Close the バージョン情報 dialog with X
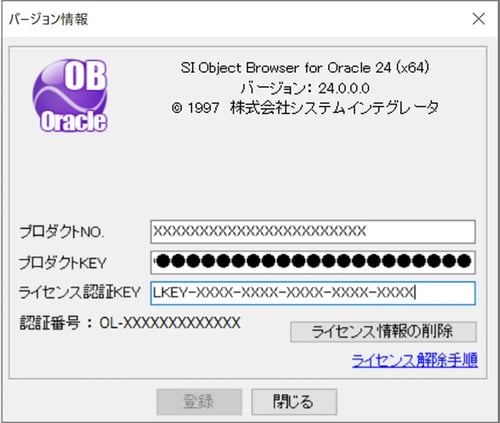 coord(479,19)
